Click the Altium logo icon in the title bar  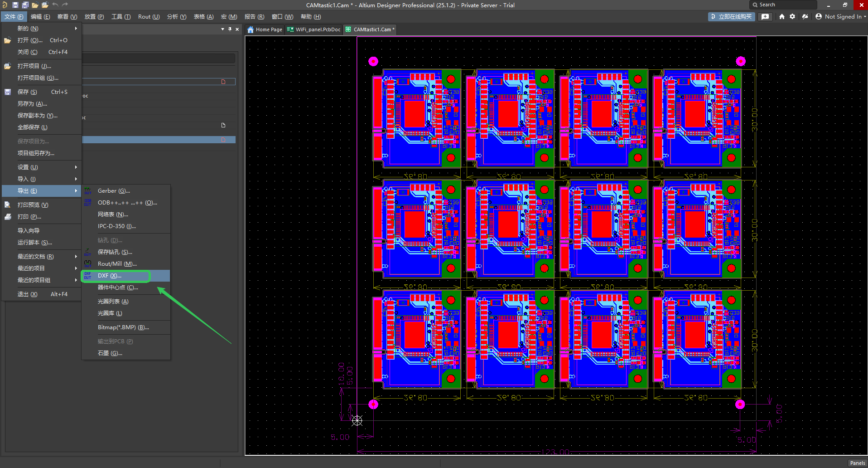click(5, 5)
